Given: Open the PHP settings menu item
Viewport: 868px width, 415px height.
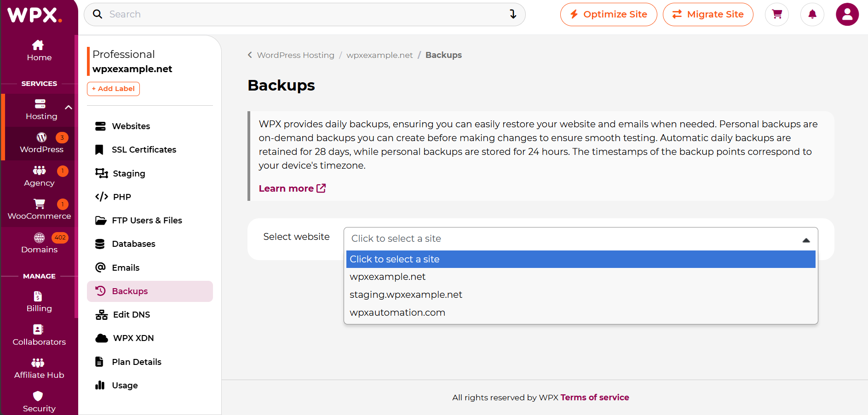Looking at the screenshot, I should tap(150, 197).
